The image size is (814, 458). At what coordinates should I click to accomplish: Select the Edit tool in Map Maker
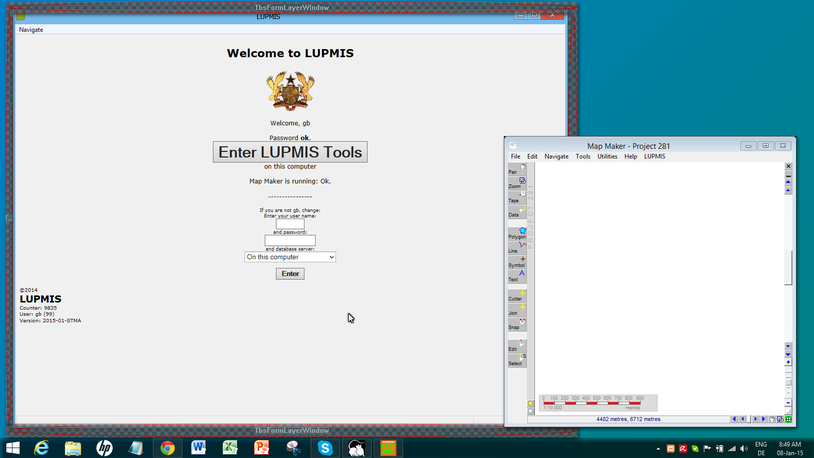(517, 346)
